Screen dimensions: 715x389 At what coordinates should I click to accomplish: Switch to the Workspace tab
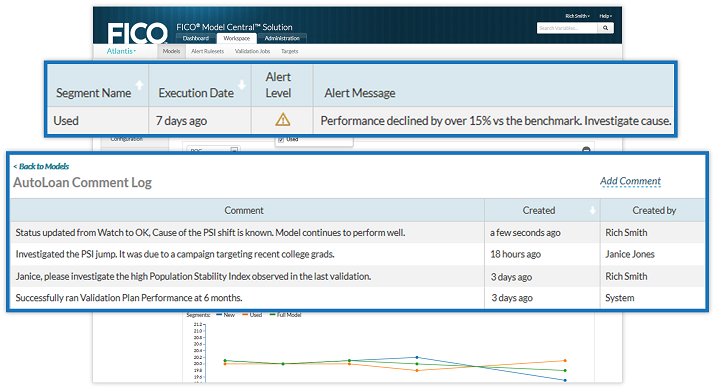[x=237, y=38]
